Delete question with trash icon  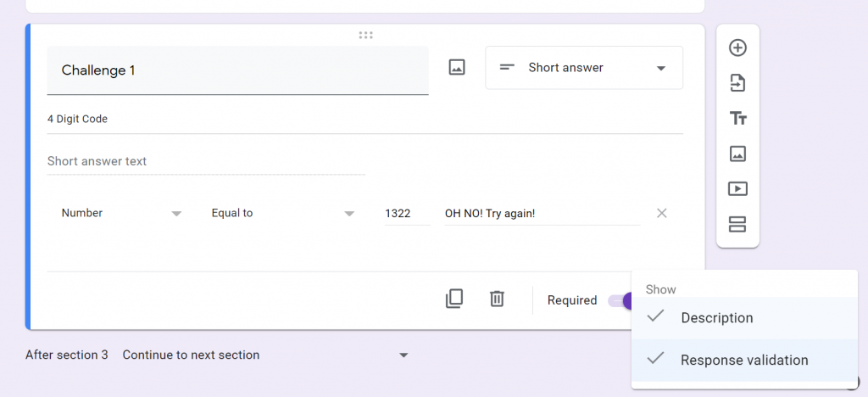[497, 299]
